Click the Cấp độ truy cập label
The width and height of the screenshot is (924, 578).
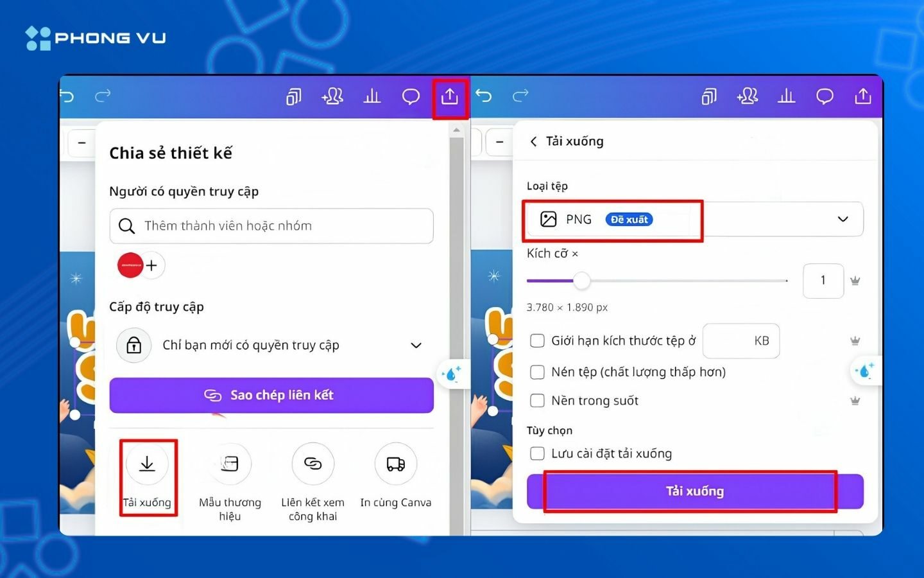(157, 306)
